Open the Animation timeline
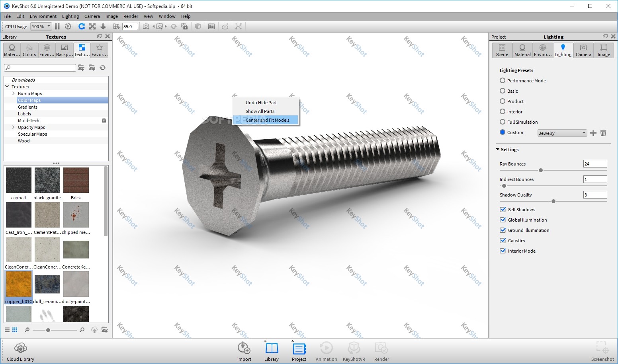618x364 pixels. 326,352
